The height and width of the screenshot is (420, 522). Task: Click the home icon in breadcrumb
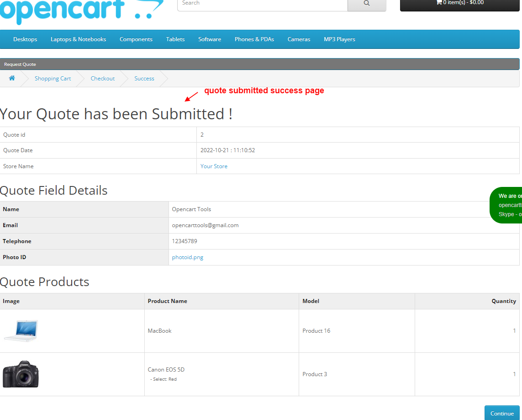[12, 78]
